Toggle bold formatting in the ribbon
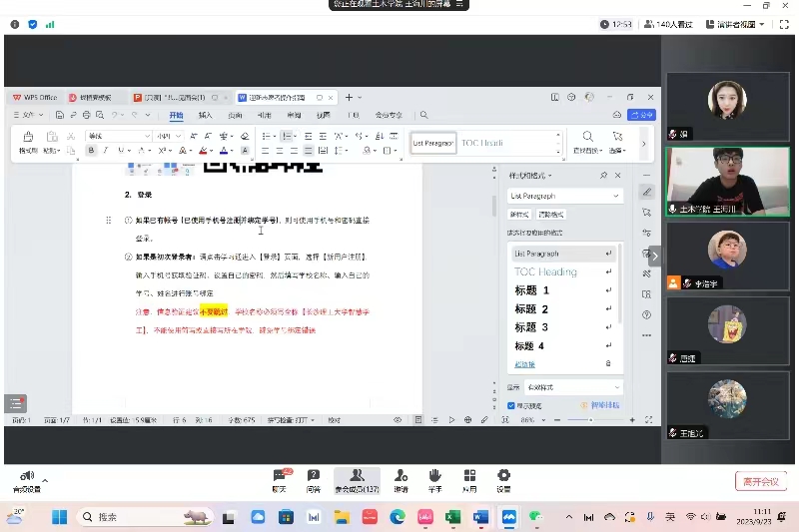This screenshot has width=799, height=532. 91,151
